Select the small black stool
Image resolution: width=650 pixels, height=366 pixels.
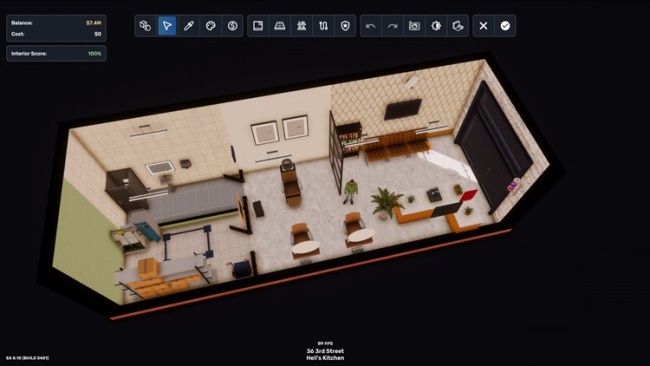(258, 208)
